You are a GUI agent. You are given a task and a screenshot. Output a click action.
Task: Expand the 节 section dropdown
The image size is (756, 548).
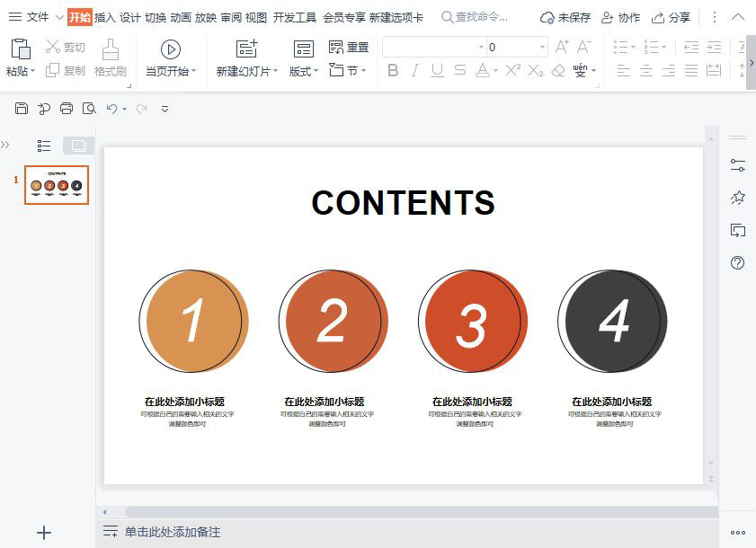(356, 70)
